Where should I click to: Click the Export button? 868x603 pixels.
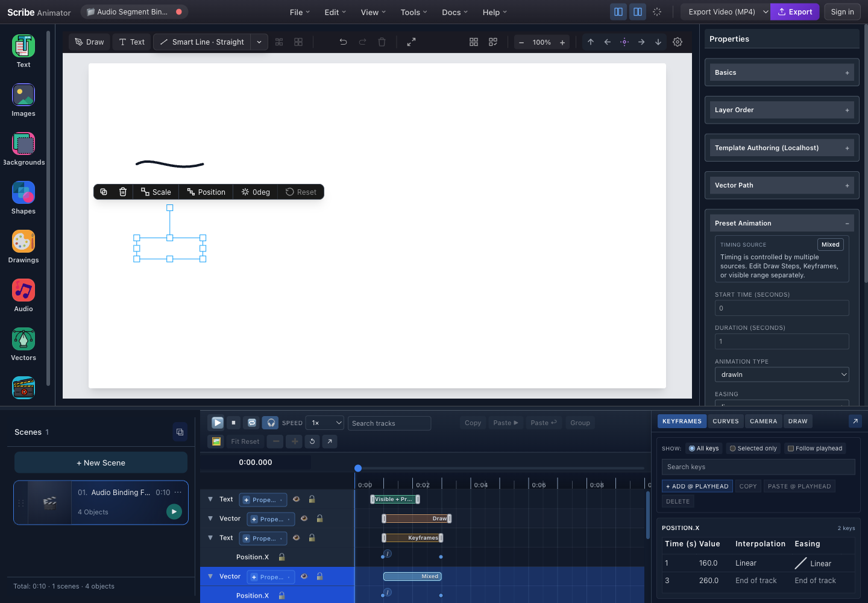pyautogui.click(x=794, y=11)
